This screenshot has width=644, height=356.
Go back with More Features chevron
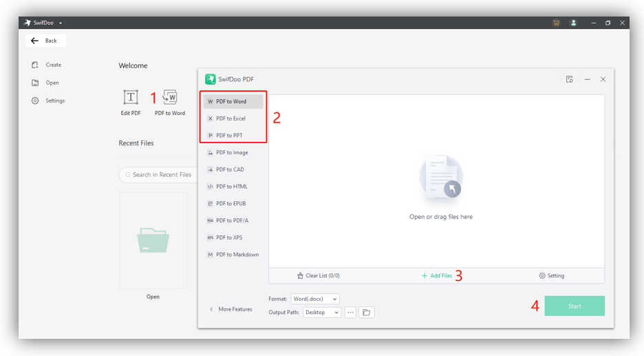211,309
